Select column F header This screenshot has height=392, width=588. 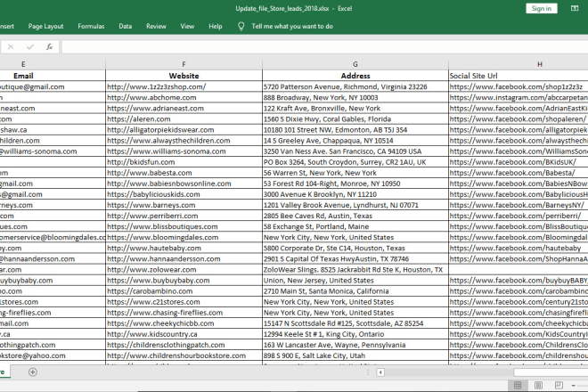click(x=184, y=64)
